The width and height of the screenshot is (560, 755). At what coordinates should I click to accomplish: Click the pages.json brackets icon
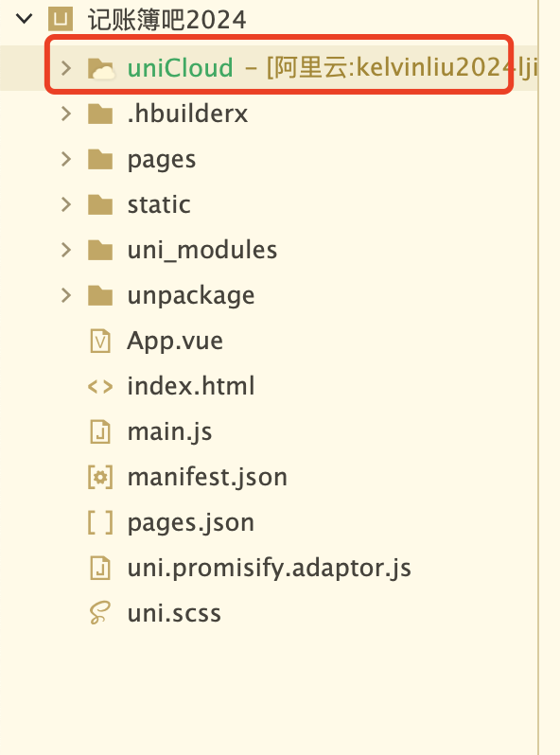pyautogui.click(x=100, y=523)
